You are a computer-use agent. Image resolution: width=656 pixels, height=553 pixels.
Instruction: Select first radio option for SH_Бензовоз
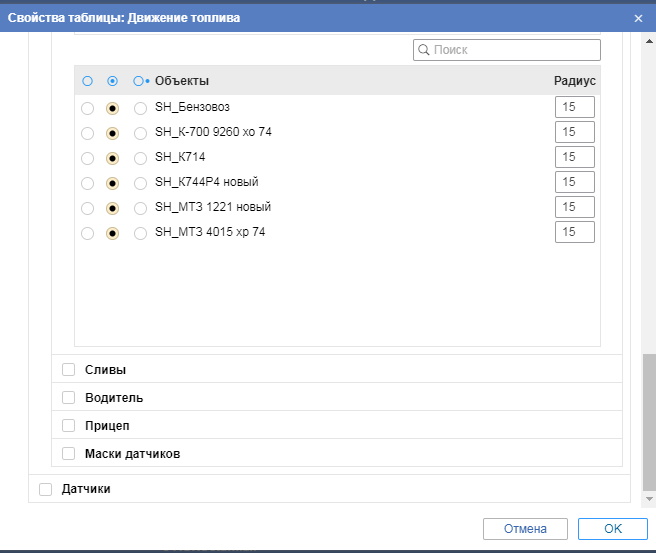click(88, 107)
